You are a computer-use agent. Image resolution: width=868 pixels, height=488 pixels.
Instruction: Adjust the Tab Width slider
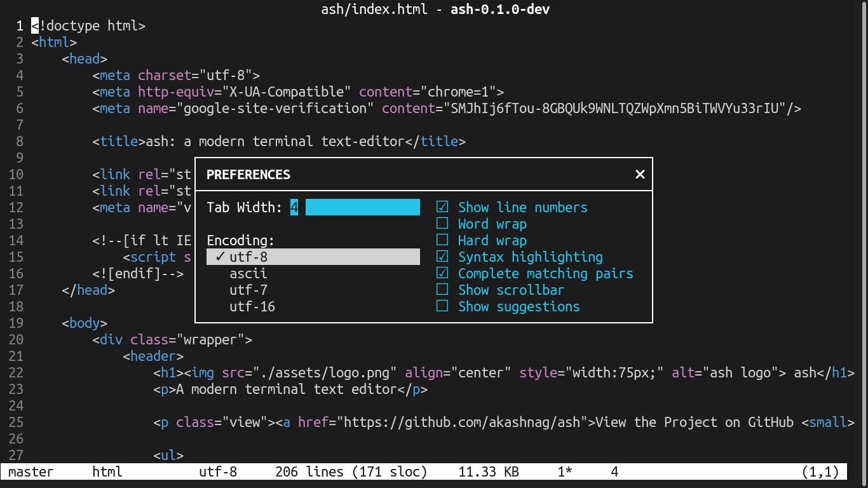tap(362, 207)
